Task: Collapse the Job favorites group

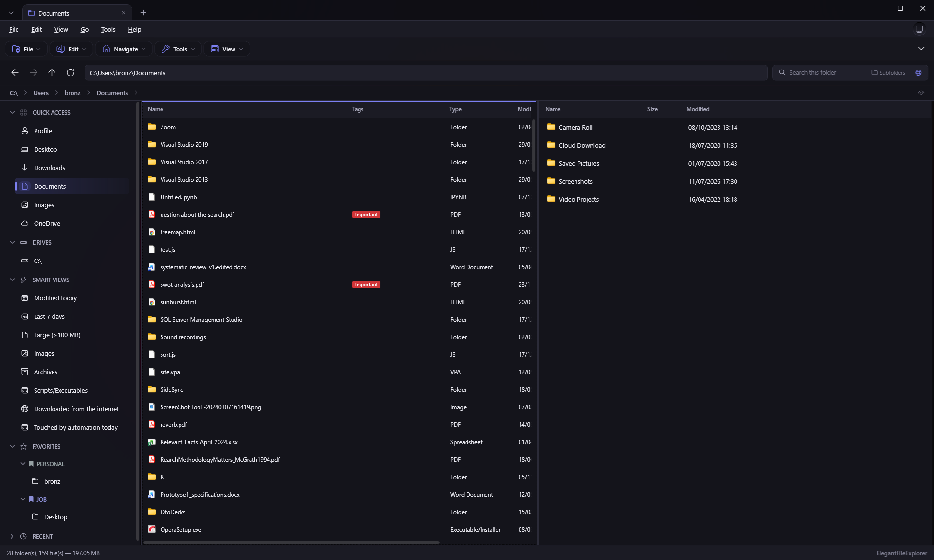Action: pyautogui.click(x=23, y=499)
